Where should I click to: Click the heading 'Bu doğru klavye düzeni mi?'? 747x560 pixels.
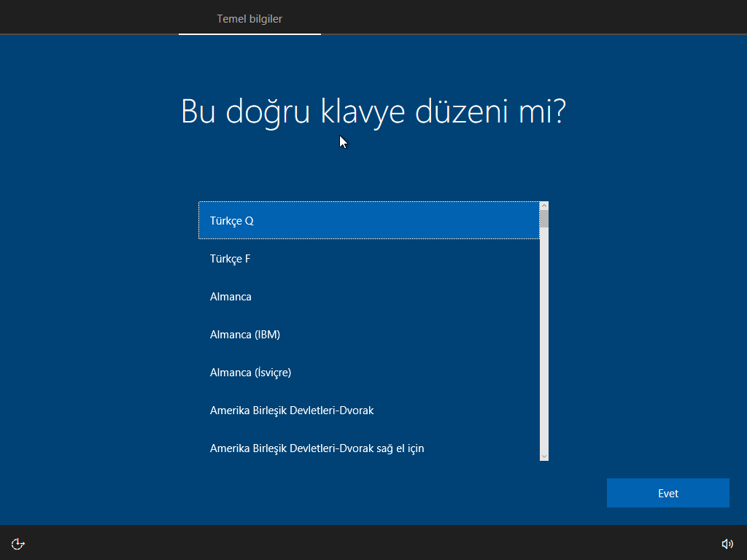click(x=373, y=112)
